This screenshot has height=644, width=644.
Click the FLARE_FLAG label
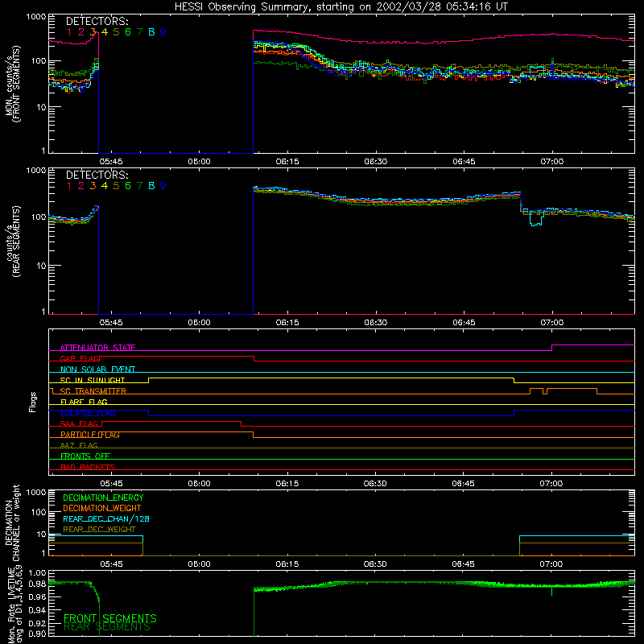pyautogui.click(x=84, y=402)
